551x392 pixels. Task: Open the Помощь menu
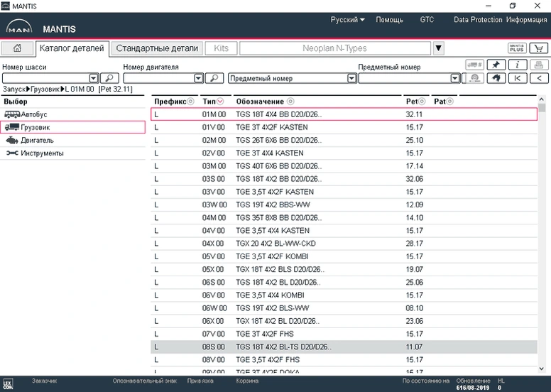pyautogui.click(x=389, y=20)
